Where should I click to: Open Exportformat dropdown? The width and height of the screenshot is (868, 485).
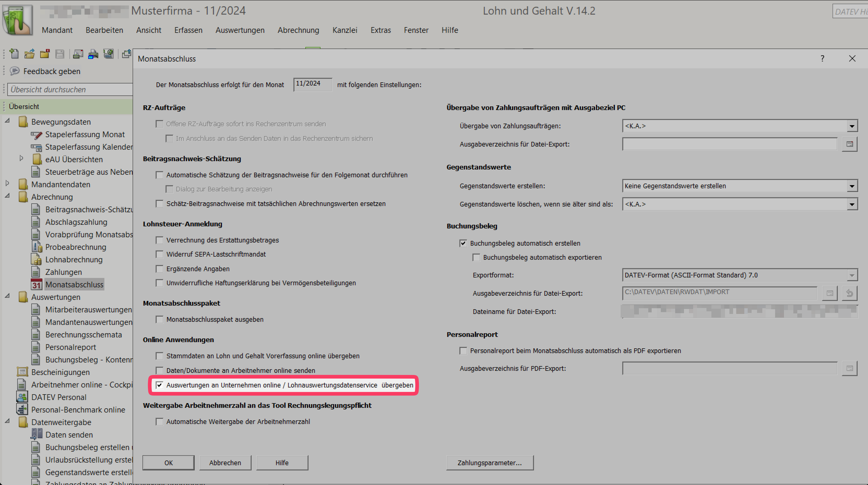click(x=852, y=275)
